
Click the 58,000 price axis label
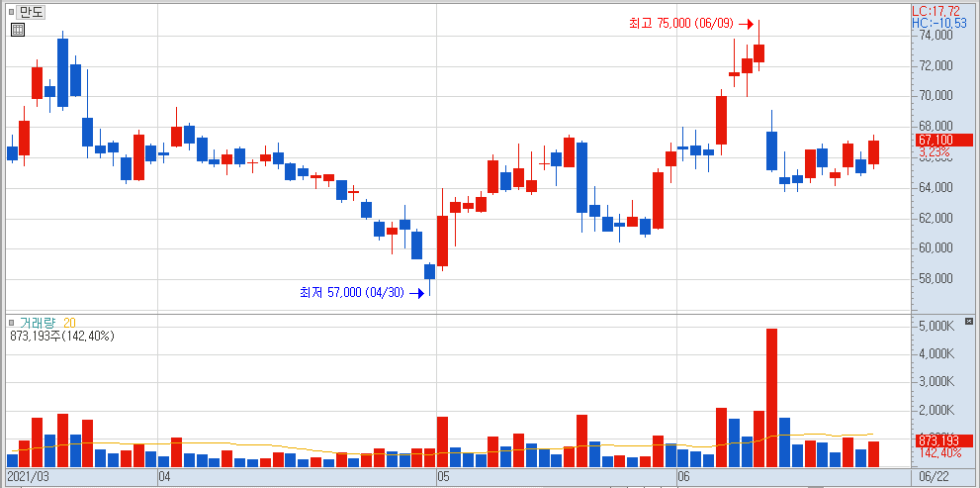[x=935, y=278]
